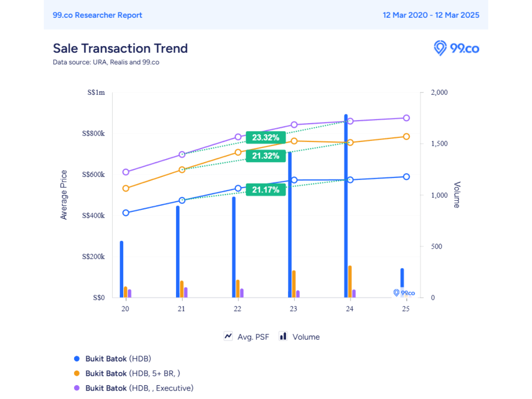The height and width of the screenshot is (399, 532).
Task: Click the blue HDB line point at year 25
Action: (x=406, y=177)
